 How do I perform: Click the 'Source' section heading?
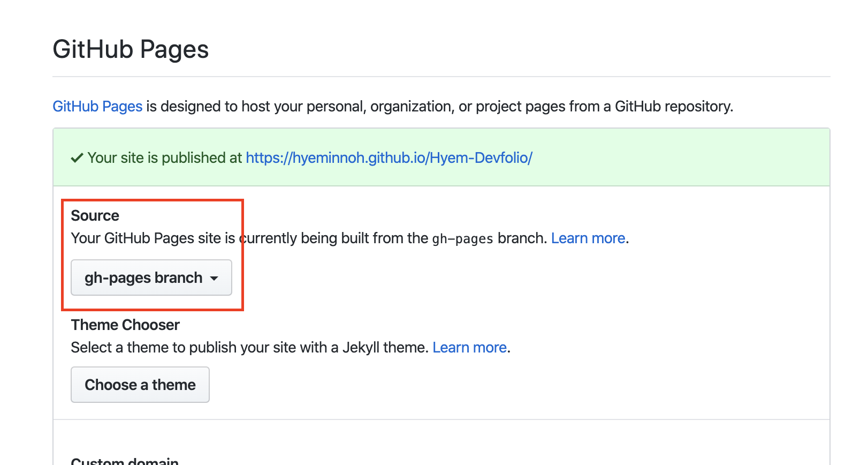tap(95, 215)
